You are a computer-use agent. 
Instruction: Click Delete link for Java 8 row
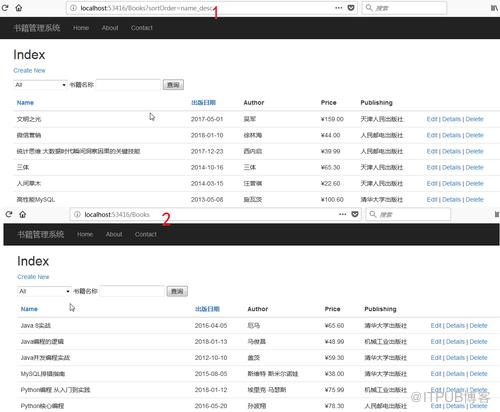[478, 326]
